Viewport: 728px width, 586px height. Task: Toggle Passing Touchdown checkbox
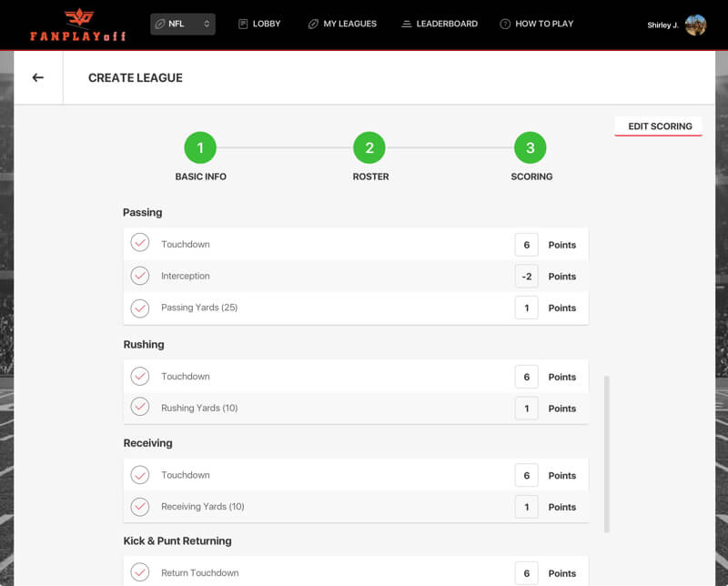140,243
